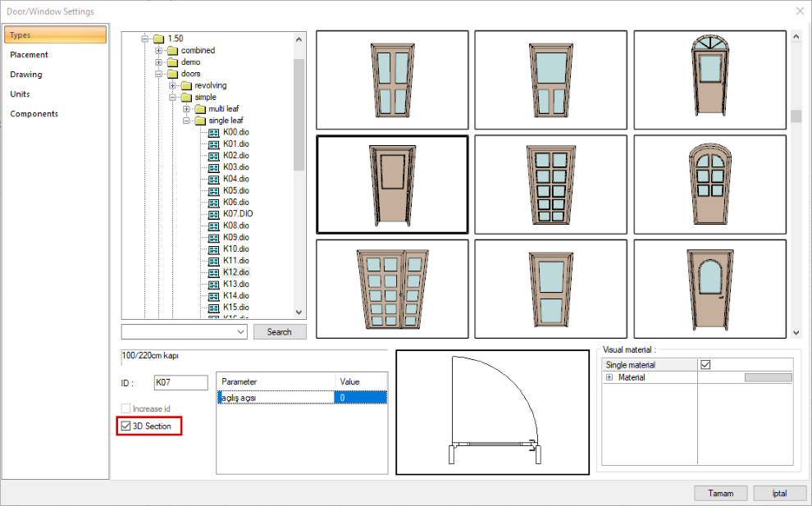Collapse the 'single leaf' folder node
The width and height of the screenshot is (812, 506).
[x=187, y=121]
